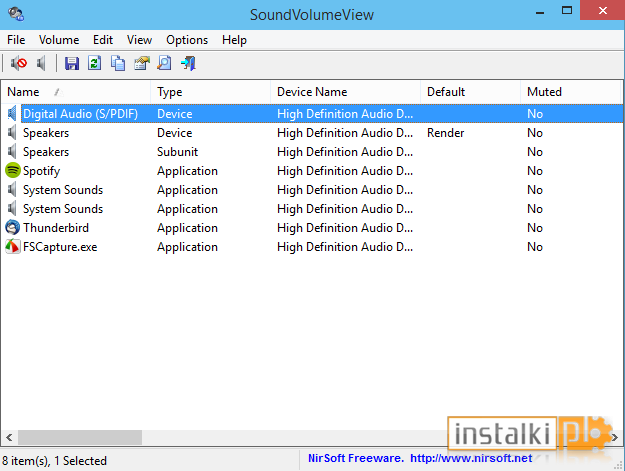Close the SoundVolumeView window
Screen dimensions: 625x471
coord(602,10)
